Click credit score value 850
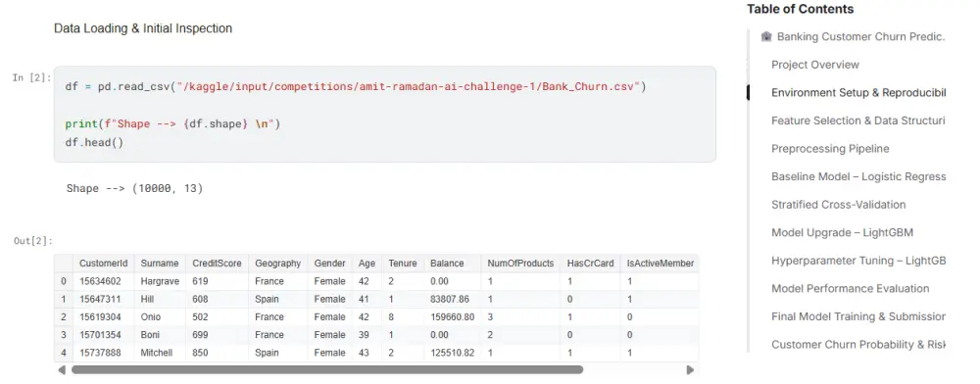This screenshot has width=980, height=384. (x=200, y=353)
